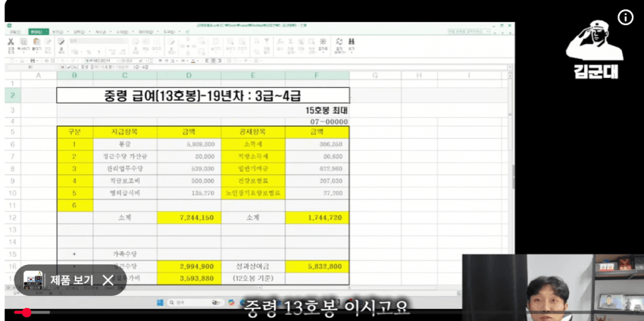The height and width of the screenshot is (321, 644).
Task: Open the 편집 menu tab
Action: (39, 32)
